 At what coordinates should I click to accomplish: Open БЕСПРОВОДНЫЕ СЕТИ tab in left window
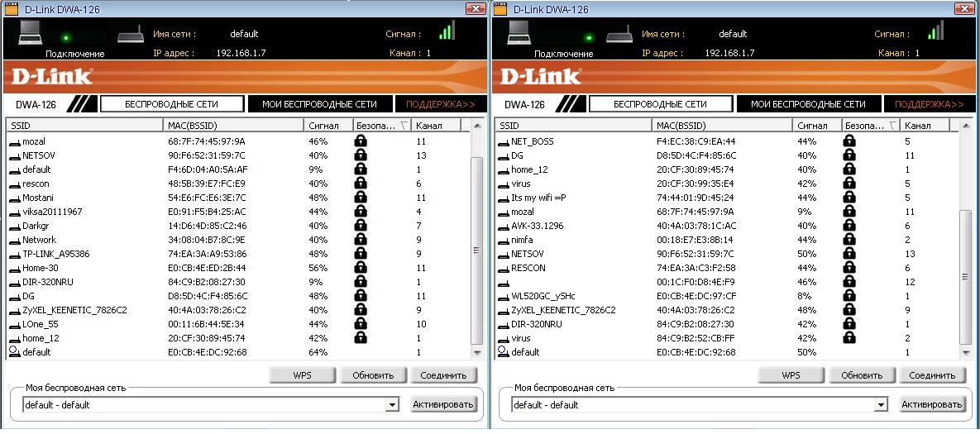point(172,104)
